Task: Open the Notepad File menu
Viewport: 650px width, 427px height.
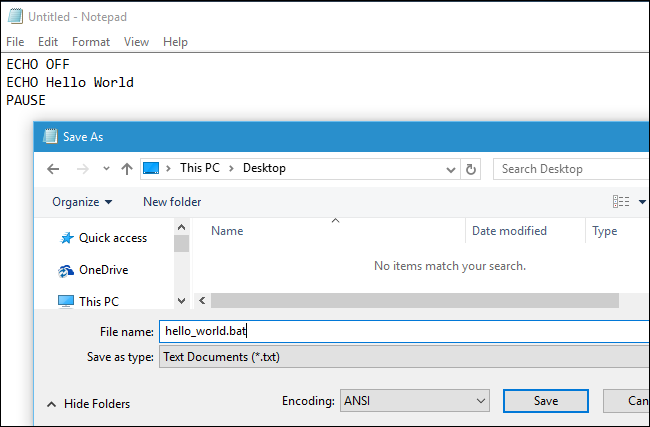Action: pyautogui.click(x=15, y=42)
